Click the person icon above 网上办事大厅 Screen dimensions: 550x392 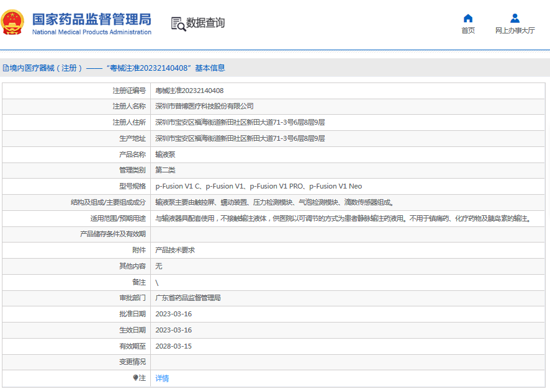pyautogui.click(x=514, y=18)
